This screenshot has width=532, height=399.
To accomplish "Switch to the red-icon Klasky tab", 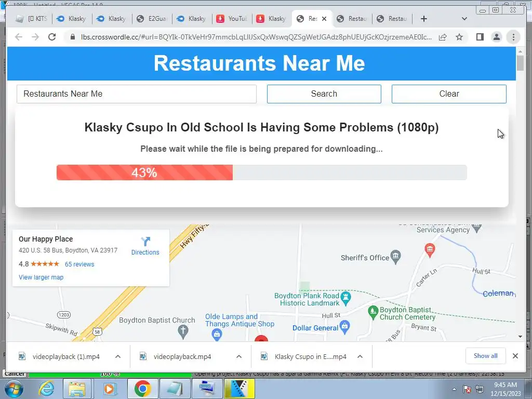I will click(x=272, y=19).
